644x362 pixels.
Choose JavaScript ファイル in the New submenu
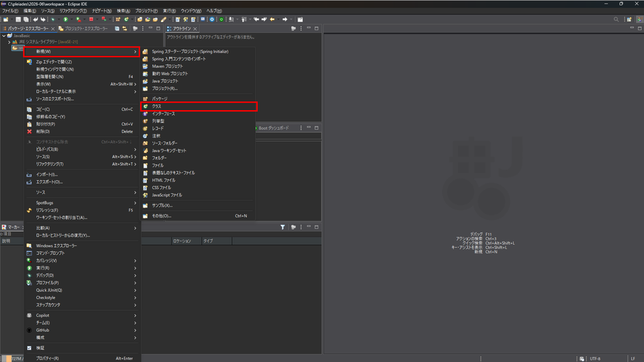point(198,195)
